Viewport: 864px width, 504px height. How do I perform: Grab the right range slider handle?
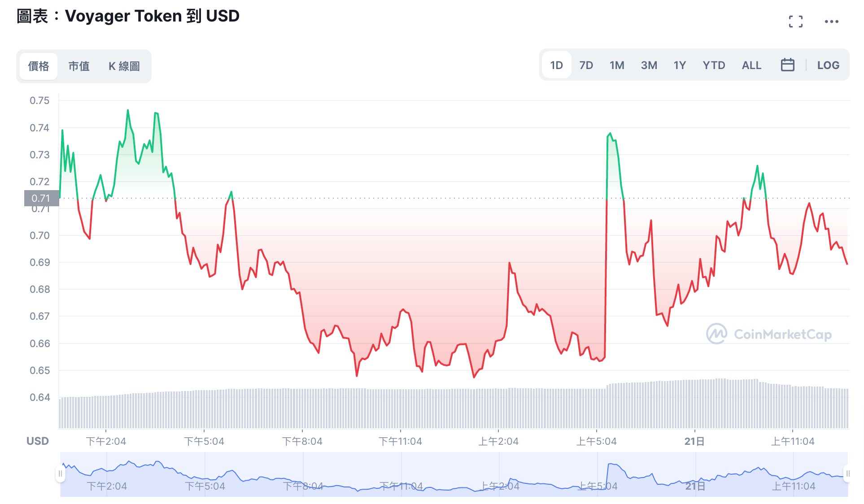coord(847,474)
